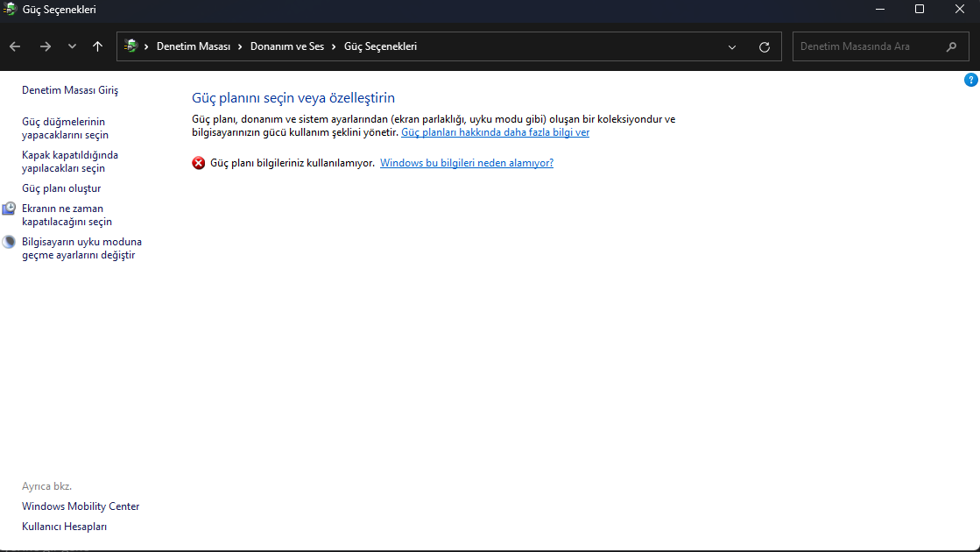Open the address bar history dropdown
980x552 pixels.
(x=732, y=47)
